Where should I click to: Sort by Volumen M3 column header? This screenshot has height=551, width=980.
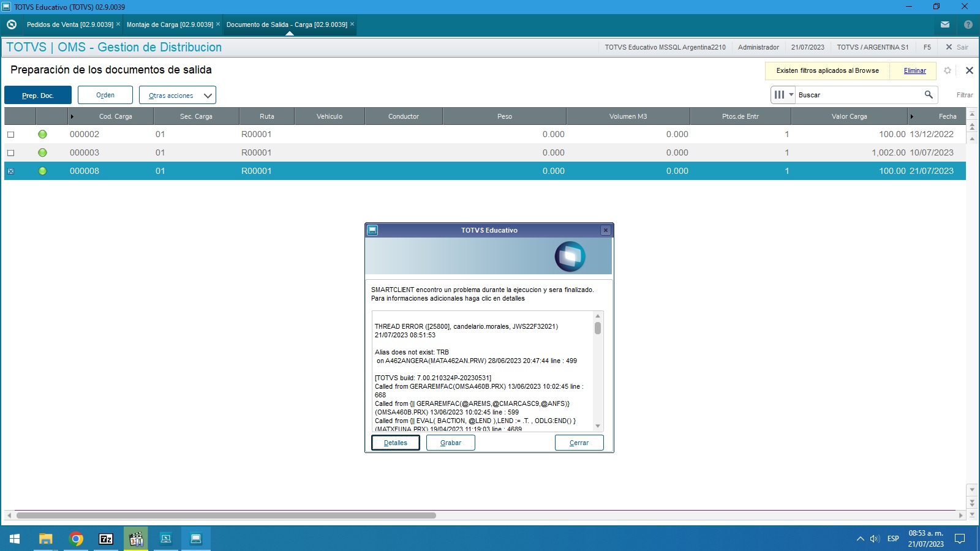coord(628,116)
